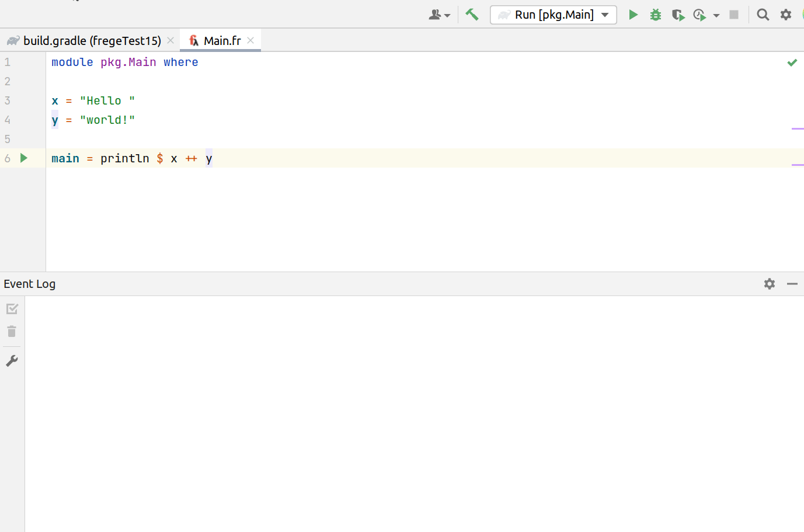Close the build.gradle tab

[170, 40]
